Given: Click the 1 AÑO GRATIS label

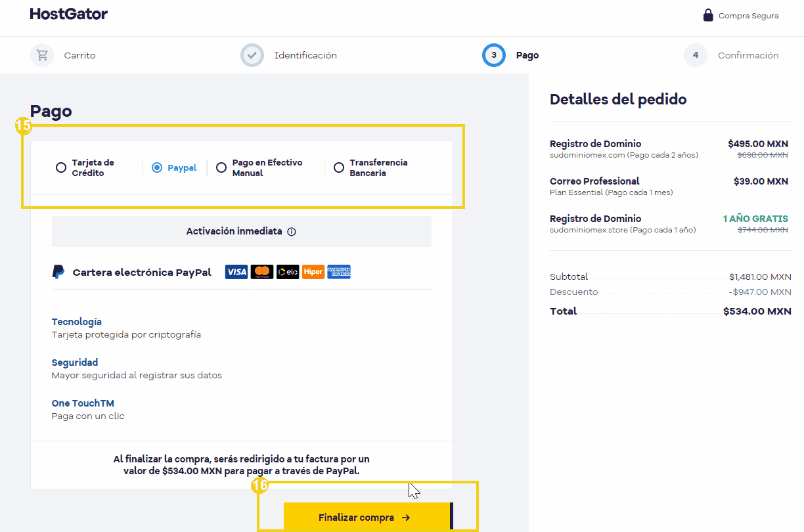Looking at the screenshot, I should tap(755, 219).
